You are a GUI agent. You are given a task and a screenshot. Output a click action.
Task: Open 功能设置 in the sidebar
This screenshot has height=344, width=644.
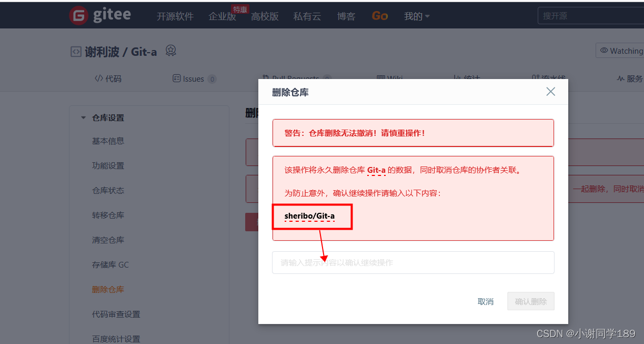click(x=108, y=165)
